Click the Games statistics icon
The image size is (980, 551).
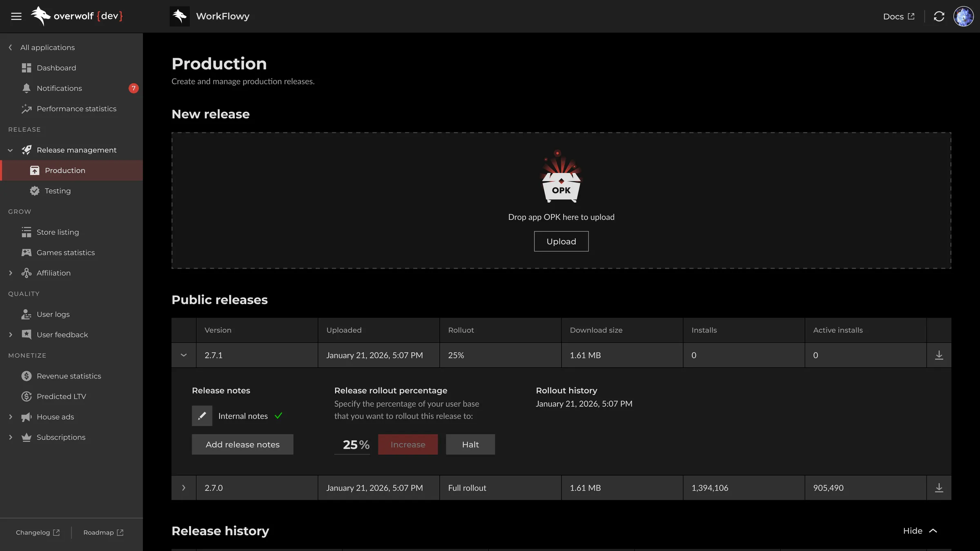pyautogui.click(x=27, y=253)
